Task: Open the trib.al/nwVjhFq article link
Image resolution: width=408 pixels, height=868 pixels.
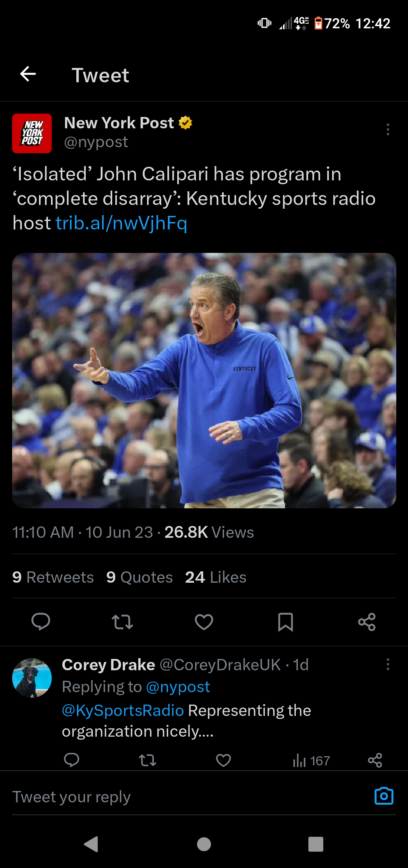Action: [x=121, y=223]
